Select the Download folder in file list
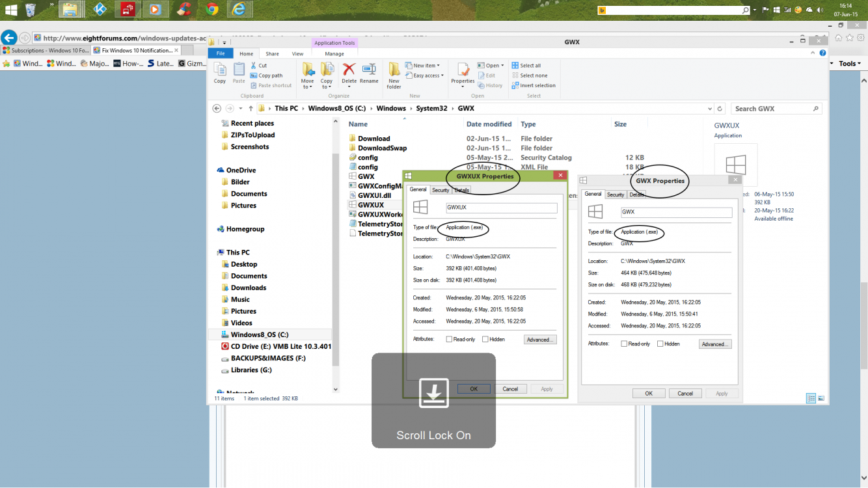Viewport: 868px width, 488px height. 373,139
